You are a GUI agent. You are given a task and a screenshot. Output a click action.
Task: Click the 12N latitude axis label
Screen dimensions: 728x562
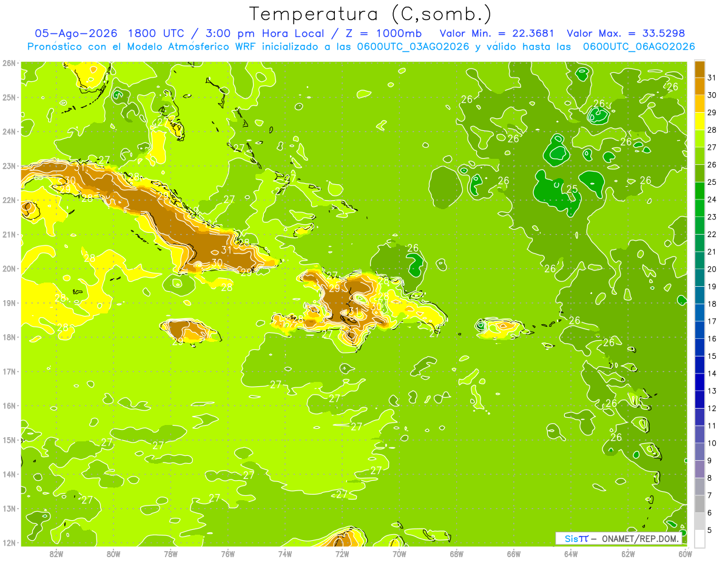point(9,543)
